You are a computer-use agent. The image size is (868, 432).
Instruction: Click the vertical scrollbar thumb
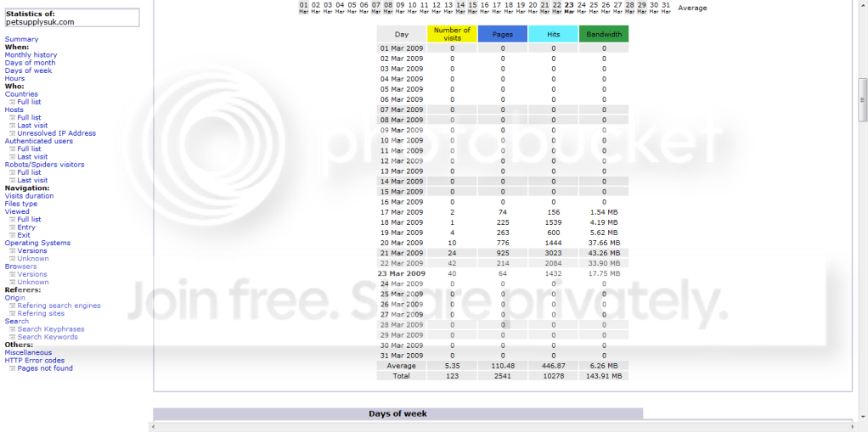862,100
